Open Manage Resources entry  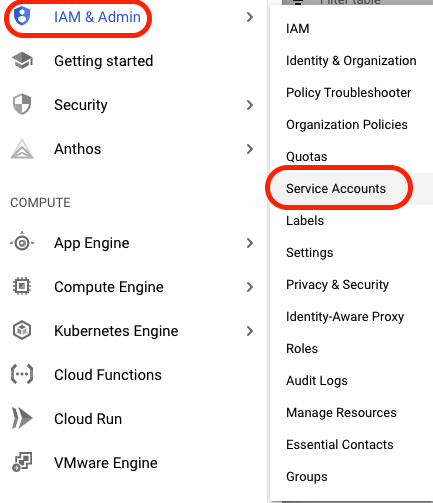[x=341, y=413]
